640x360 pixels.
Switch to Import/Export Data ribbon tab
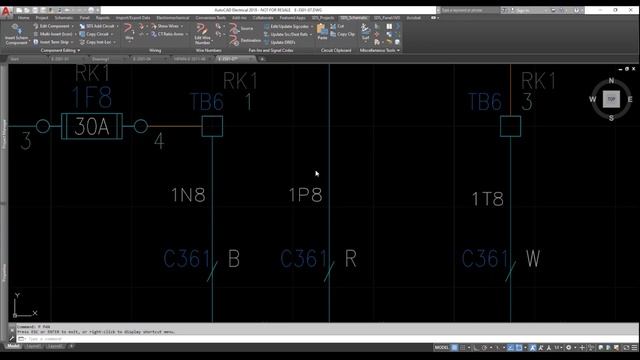coord(133,18)
